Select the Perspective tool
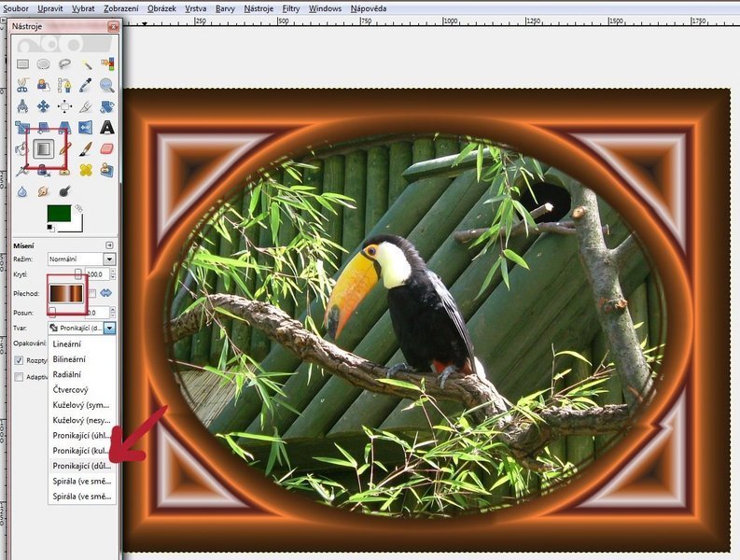740x560 pixels. click(x=64, y=128)
